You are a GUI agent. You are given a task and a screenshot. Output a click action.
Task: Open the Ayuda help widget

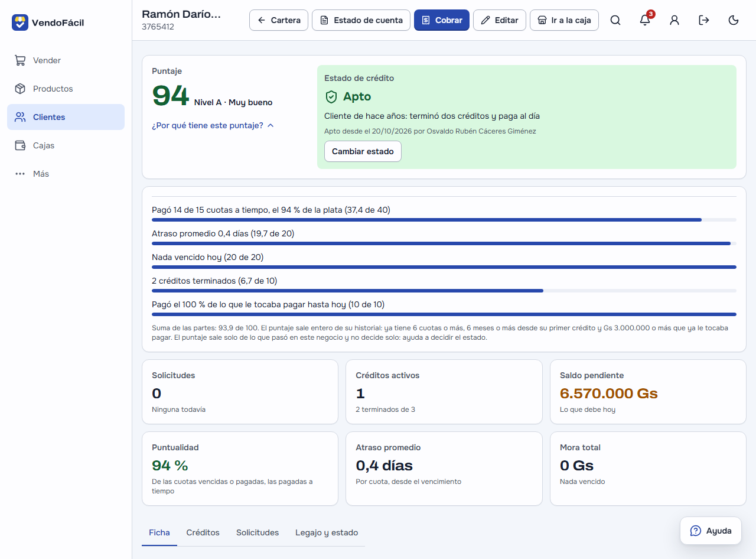click(x=711, y=531)
